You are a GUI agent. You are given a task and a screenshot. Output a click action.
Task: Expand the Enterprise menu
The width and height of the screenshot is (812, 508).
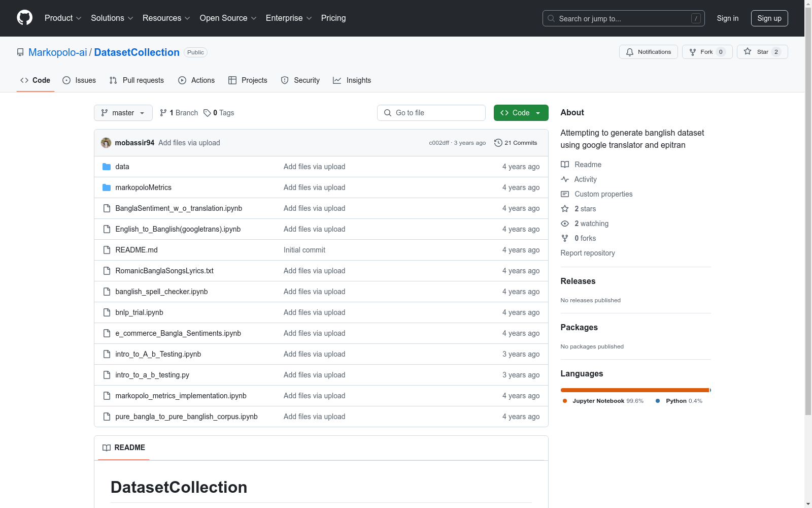(289, 18)
